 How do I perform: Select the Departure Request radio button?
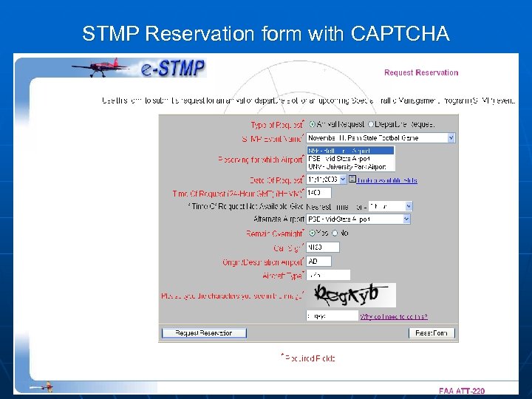tap(371, 124)
